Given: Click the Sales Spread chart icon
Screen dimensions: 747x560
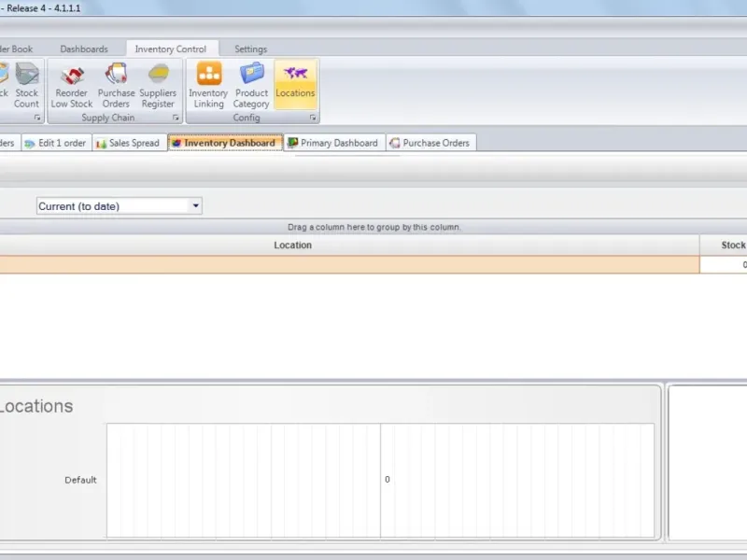Looking at the screenshot, I should (x=101, y=144).
